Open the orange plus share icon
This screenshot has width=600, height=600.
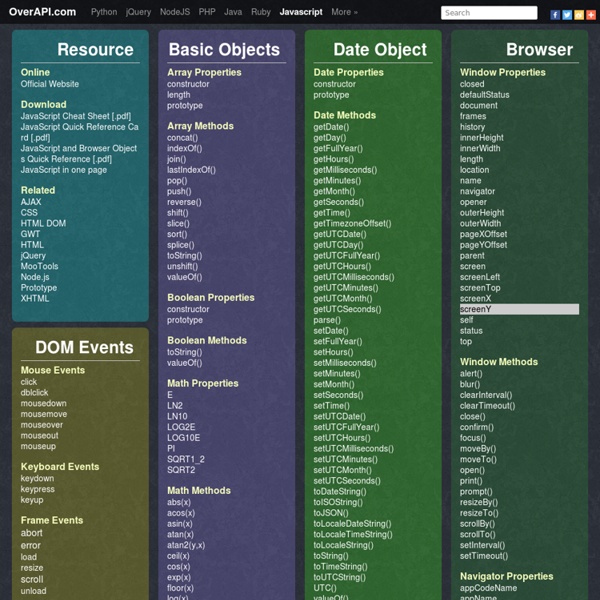click(590, 15)
